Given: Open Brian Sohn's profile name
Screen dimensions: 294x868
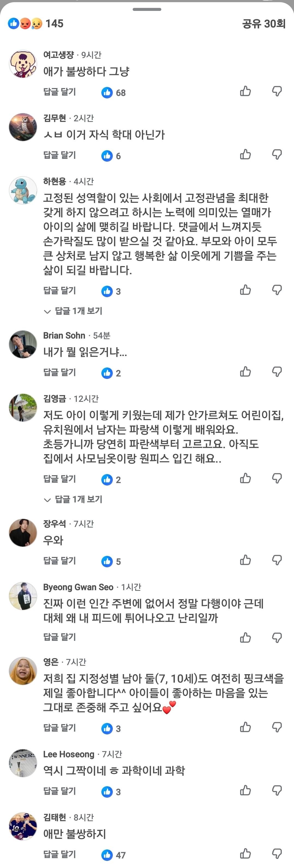Looking at the screenshot, I should click(64, 336).
